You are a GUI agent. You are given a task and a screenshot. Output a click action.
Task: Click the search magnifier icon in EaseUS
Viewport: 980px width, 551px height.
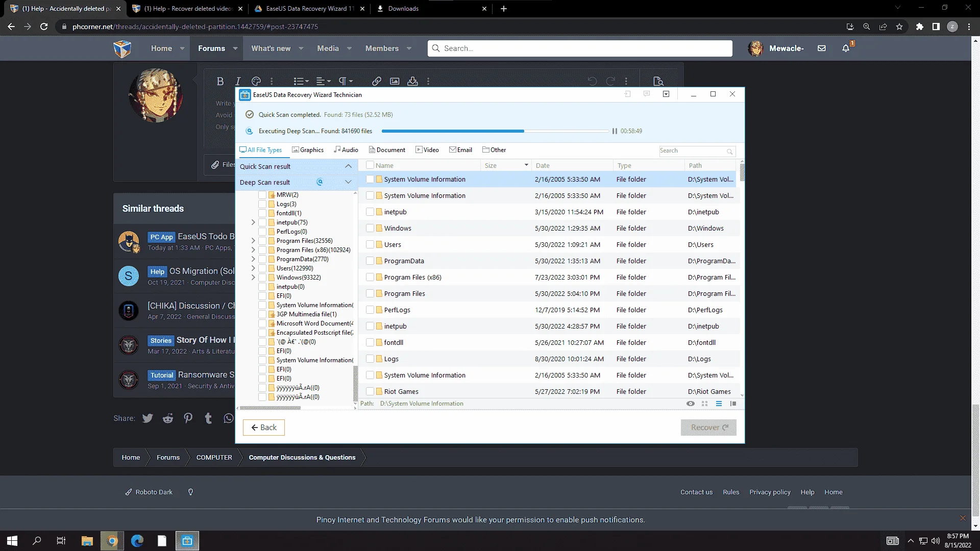pos(730,152)
